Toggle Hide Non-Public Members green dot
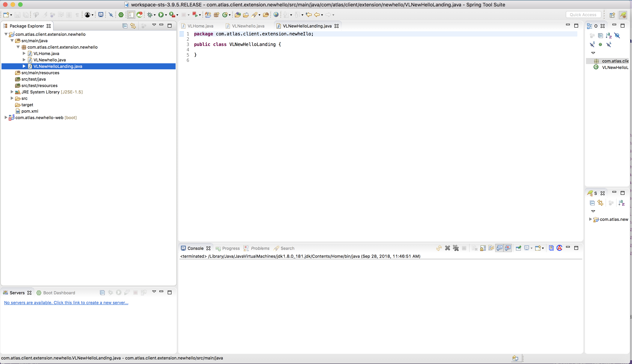The width and height of the screenshot is (632, 364). [601, 44]
